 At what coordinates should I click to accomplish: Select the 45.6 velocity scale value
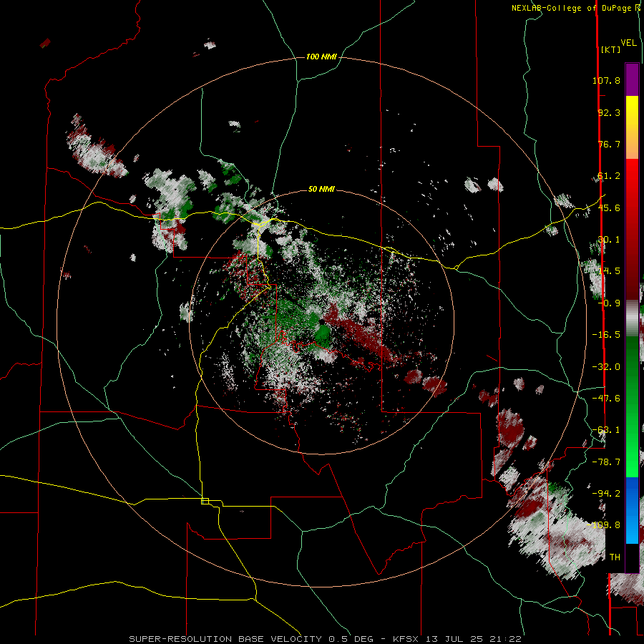[609, 208]
